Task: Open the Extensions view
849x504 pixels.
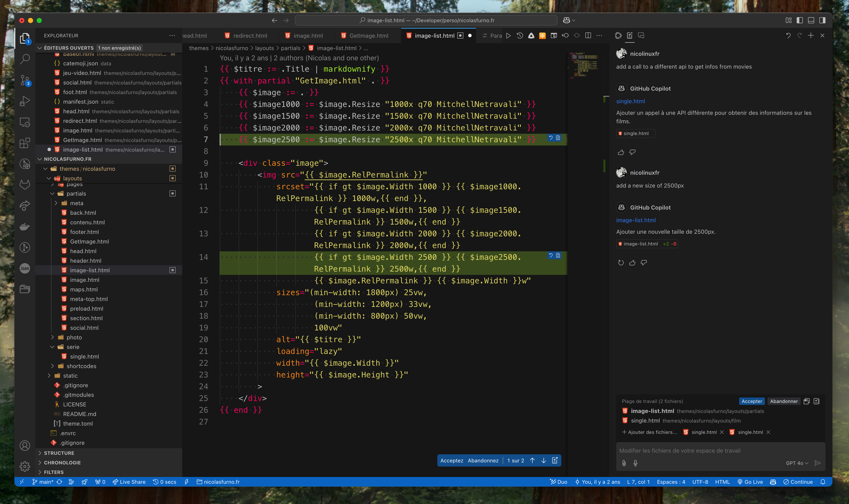Action: point(25,143)
